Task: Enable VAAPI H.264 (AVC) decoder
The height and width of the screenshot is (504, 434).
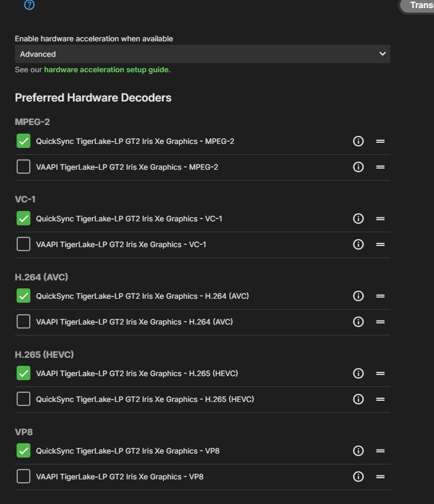Action: [x=24, y=322]
